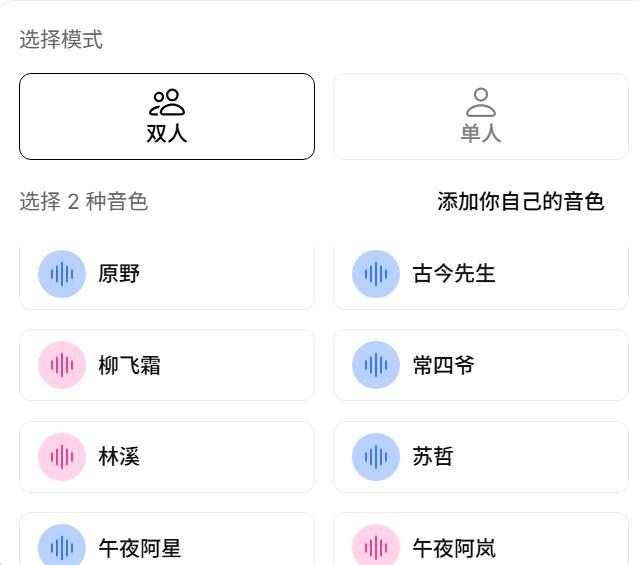The width and height of the screenshot is (639, 565).
Task: Click the two-person icon in 双人 mode
Action: [x=167, y=102]
